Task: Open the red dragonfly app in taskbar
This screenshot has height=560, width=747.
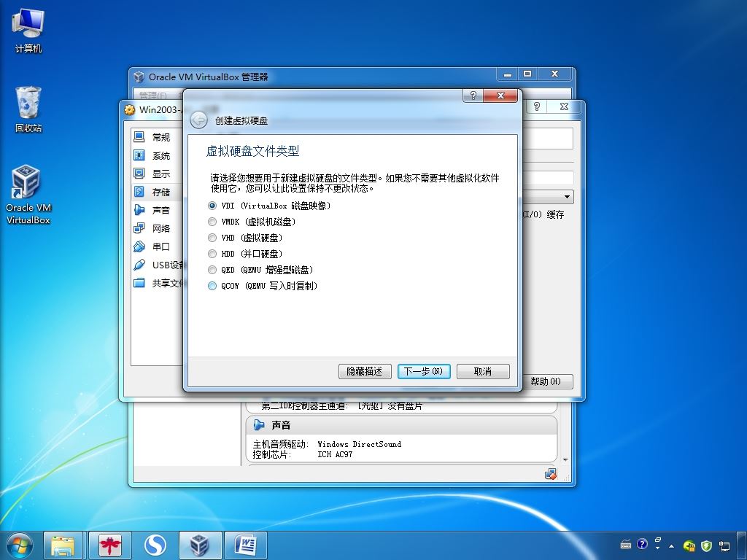Action: pyautogui.click(x=110, y=545)
